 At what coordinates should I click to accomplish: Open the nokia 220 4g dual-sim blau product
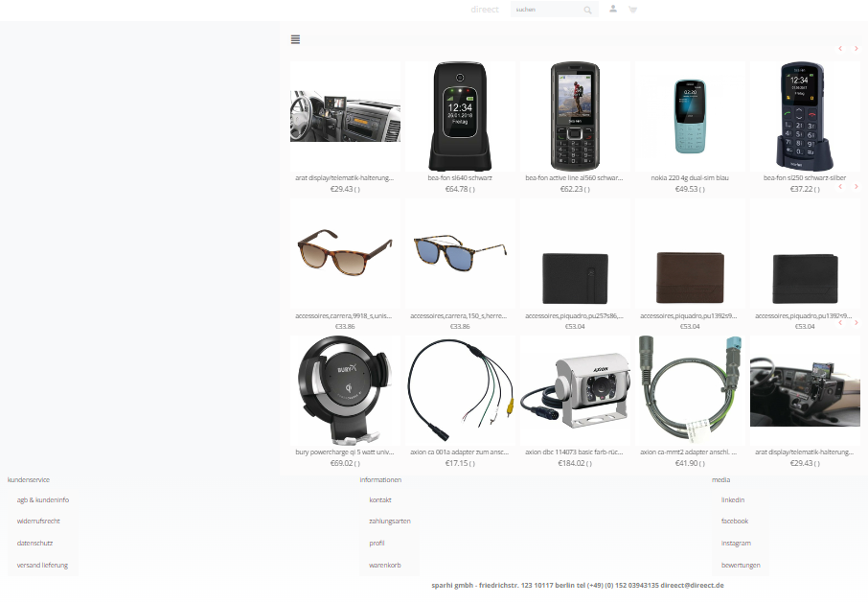pos(690,177)
